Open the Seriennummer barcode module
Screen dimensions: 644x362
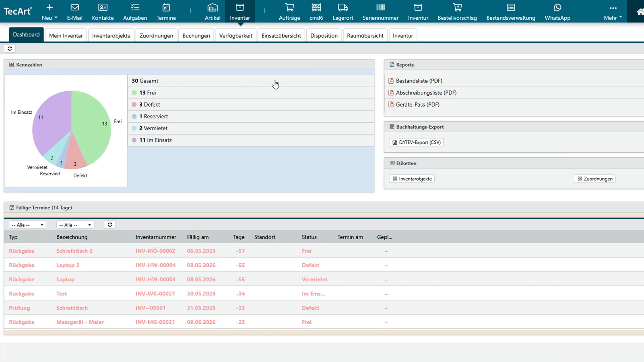380,12
